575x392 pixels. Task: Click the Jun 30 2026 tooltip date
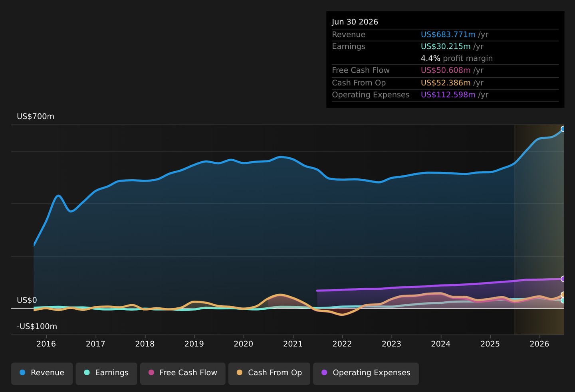[x=355, y=22]
